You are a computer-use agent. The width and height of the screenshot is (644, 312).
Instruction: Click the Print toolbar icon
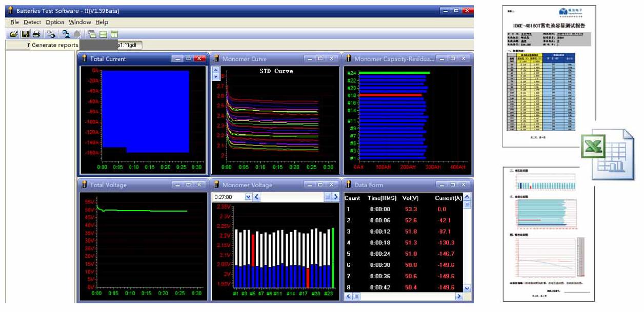click(36, 34)
